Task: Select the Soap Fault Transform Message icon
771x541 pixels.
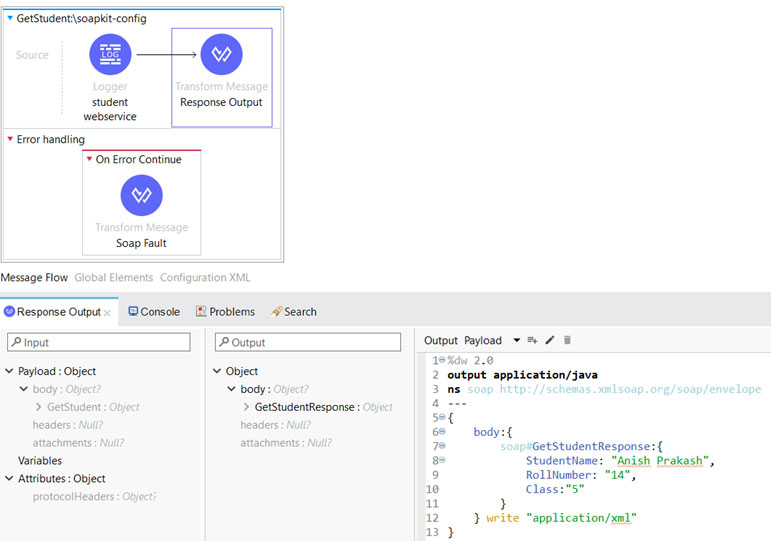Action: pos(142,195)
